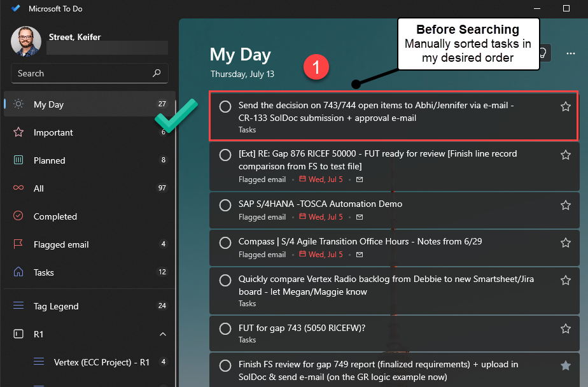Click the My Day heading

click(240, 55)
